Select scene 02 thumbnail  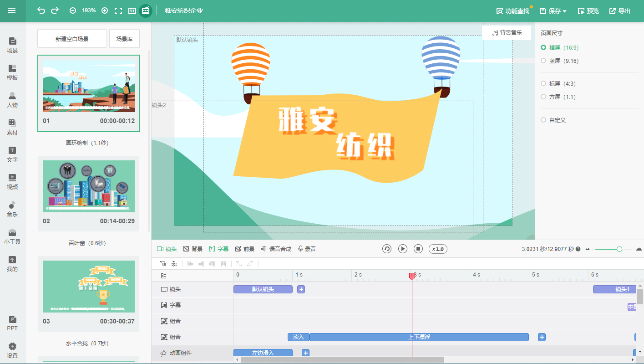[x=89, y=186]
